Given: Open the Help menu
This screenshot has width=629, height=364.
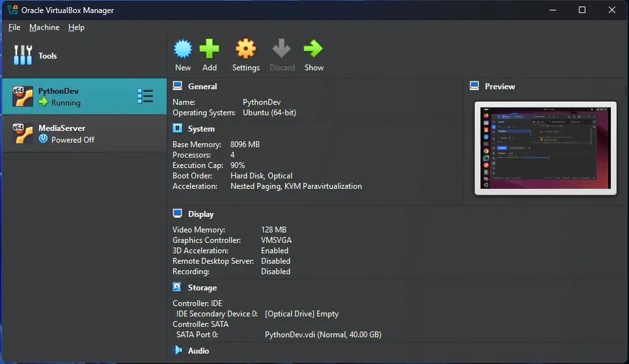Looking at the screenshot, I should point(76,27).
